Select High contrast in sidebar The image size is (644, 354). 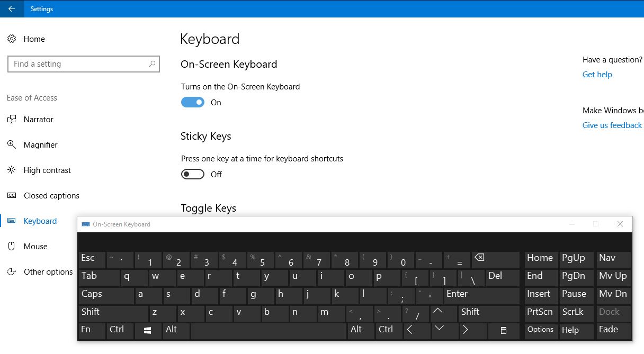[47, 170]
